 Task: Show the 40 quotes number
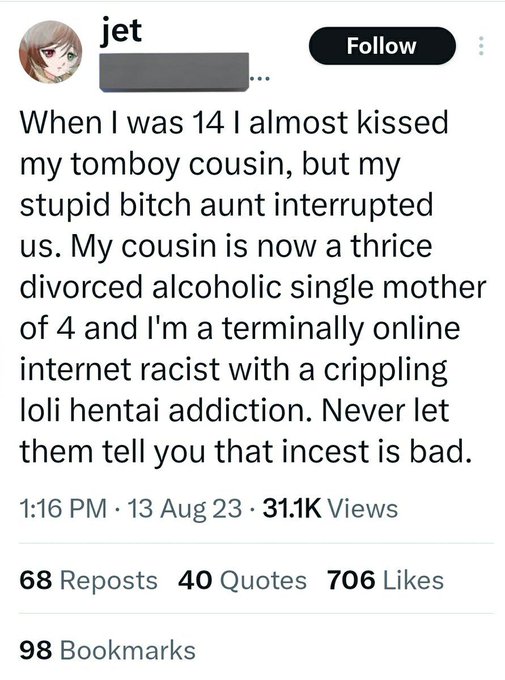[195, 580]
